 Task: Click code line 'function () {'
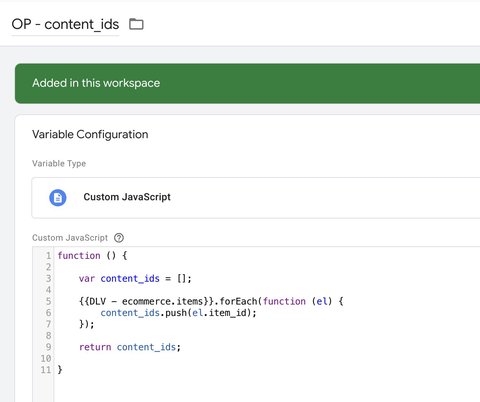(92, 256)
